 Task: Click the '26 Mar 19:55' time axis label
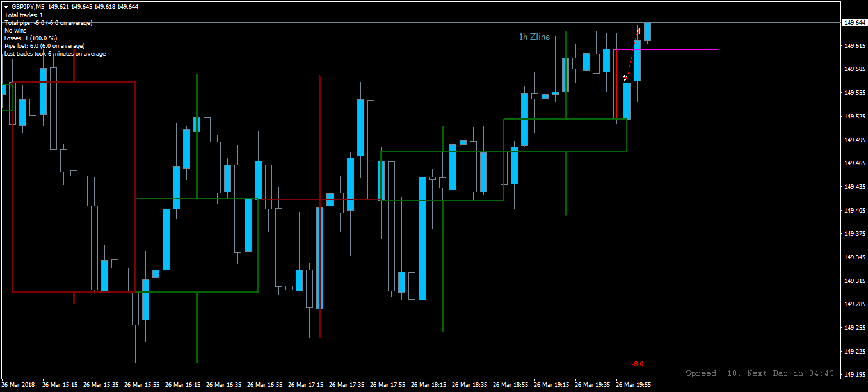click(634, 385)
